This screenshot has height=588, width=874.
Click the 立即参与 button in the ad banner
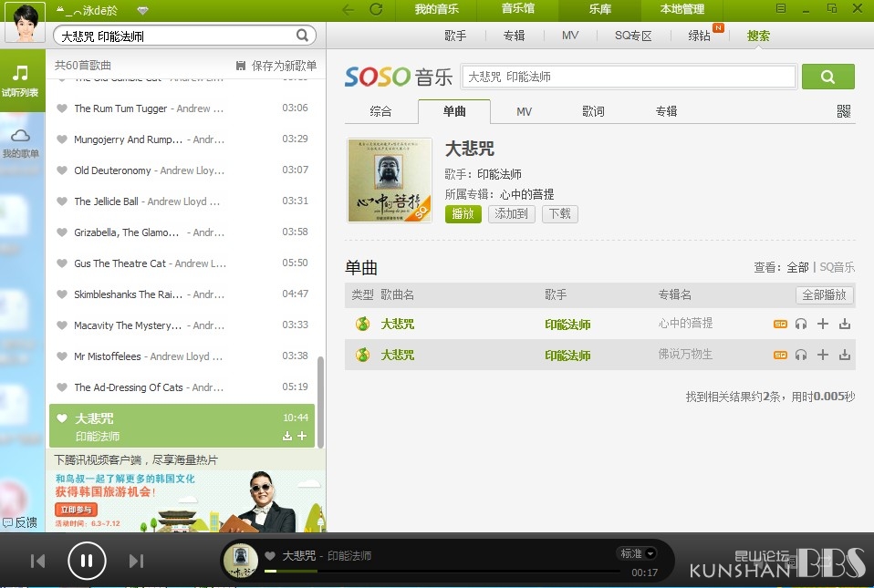tap(77, 510)
